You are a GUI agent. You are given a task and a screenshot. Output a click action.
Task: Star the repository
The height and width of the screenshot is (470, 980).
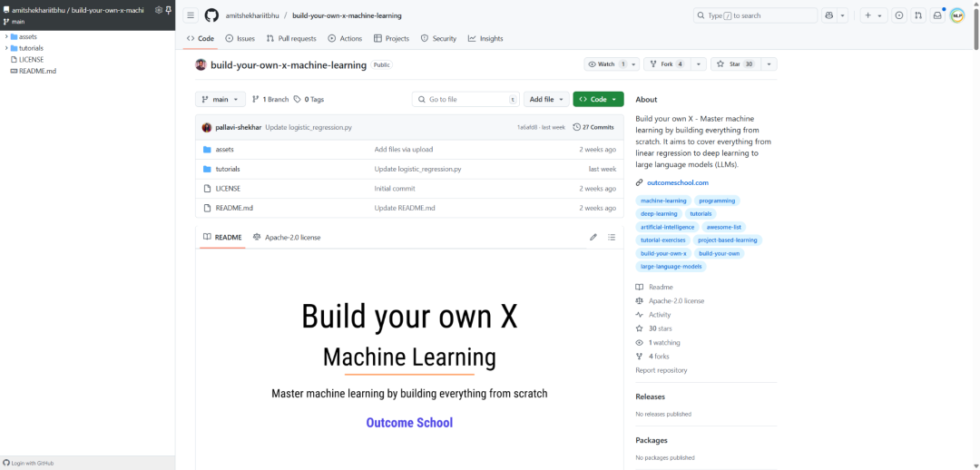click(735, 64)
